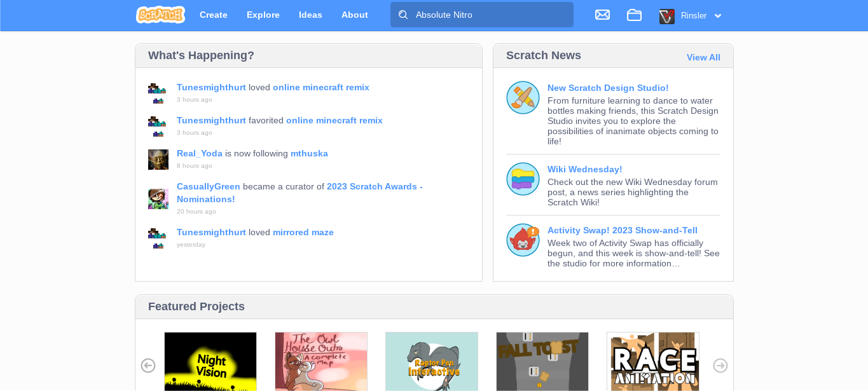Screen dimensions: 868x391
Task: Open the online minecraft remix link
Action: pos(321,87)
